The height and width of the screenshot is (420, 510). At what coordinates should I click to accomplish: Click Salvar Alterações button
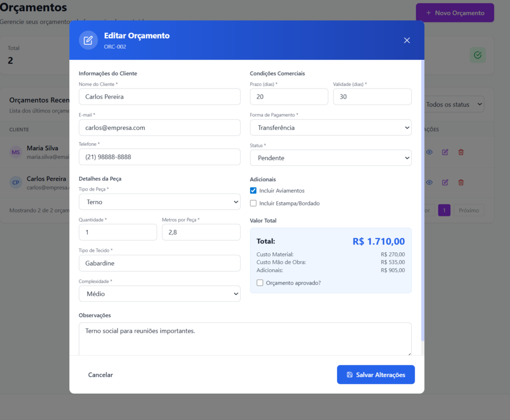(x=376, y=375)
